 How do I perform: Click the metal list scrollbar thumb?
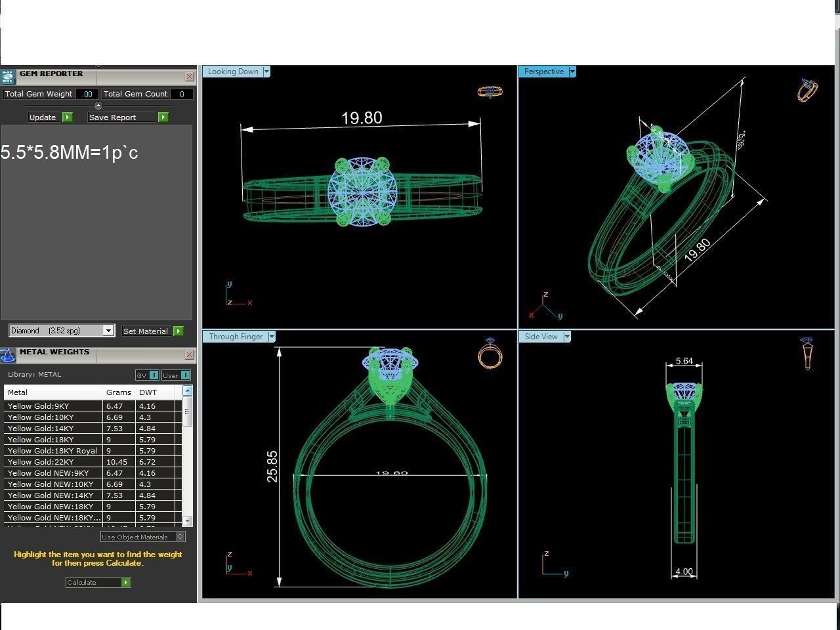pyautogui.click(x=188, y=411)
